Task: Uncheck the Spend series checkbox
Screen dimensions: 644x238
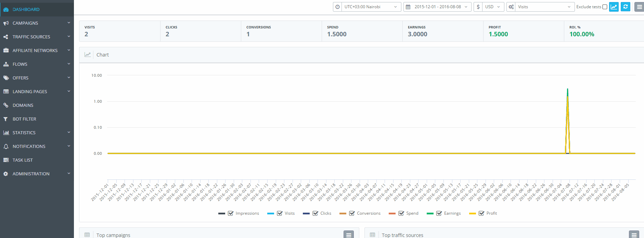Action: (401, 213)
